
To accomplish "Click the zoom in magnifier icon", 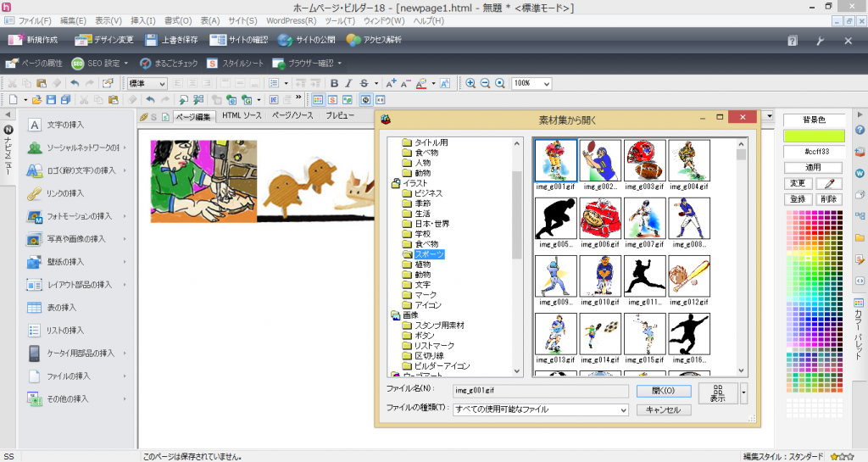I will [470, 83].
